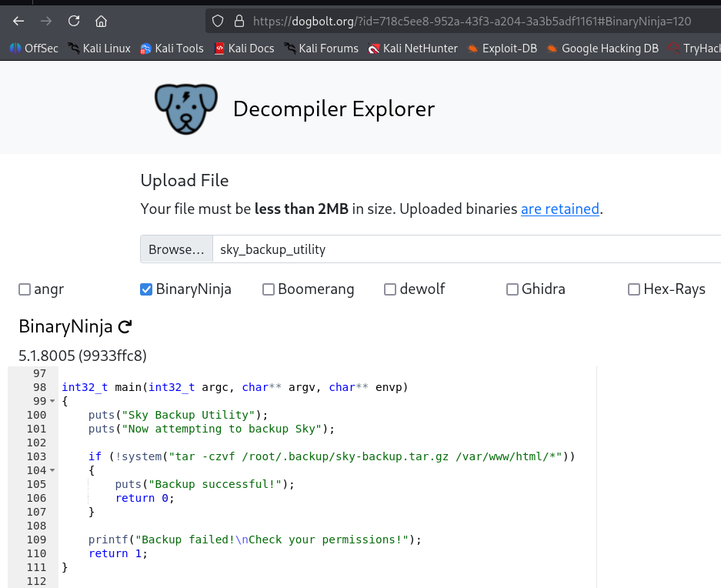Click the Browse... file button

point(176,249)
